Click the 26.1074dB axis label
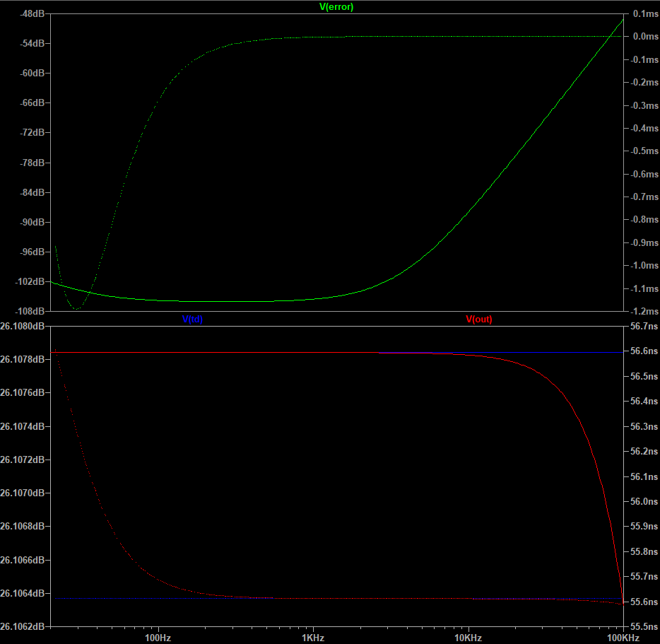Viewport: 660px width, 644px height. point(23,426)
